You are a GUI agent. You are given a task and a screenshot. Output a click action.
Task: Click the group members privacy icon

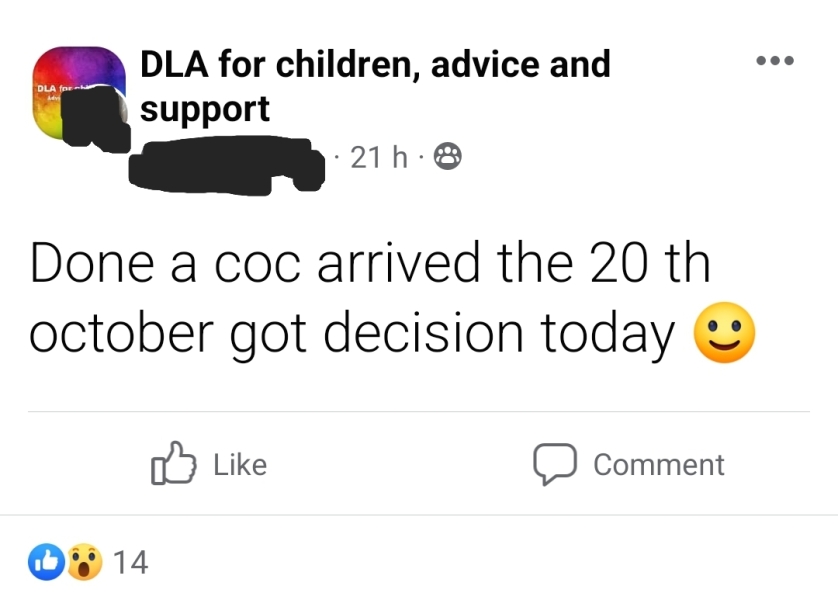447,155
